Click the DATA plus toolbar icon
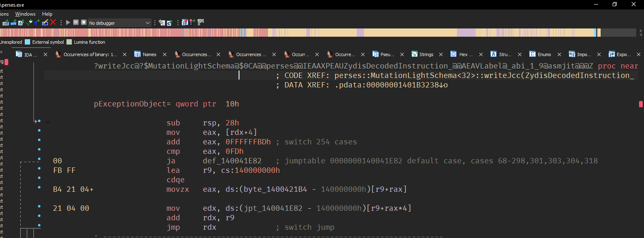Image resolution: width=644 pixels, height=238 pixels. (x=14, y=22)
